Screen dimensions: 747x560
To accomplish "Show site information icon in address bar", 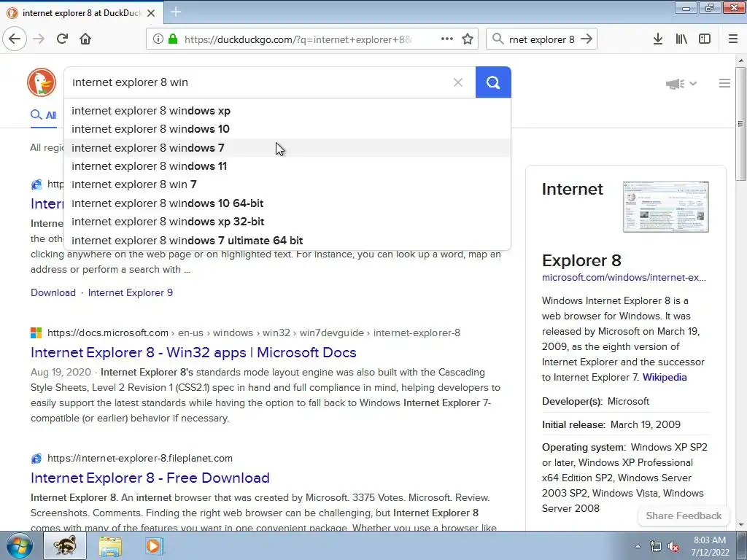I will [158, 39].
